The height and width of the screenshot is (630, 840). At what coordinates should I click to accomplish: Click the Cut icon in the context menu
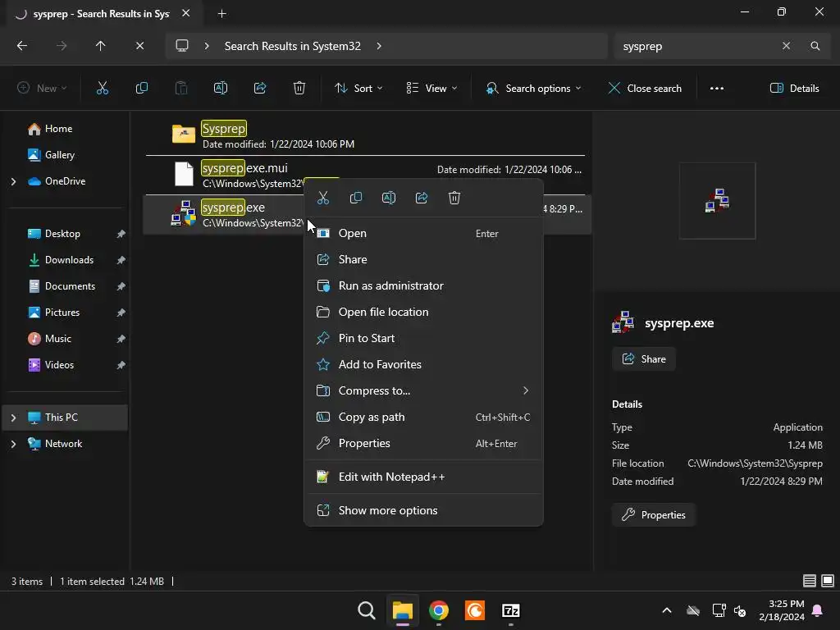323,199
